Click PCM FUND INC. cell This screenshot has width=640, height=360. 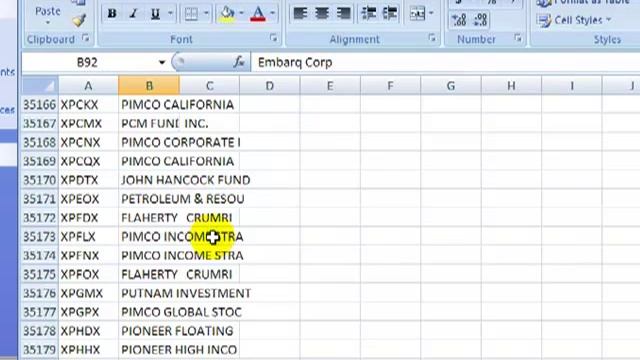click(149, 124)
